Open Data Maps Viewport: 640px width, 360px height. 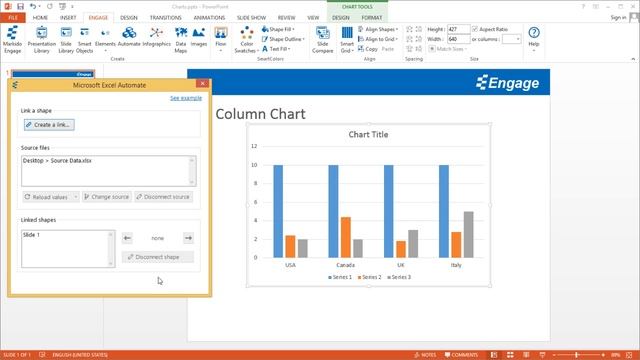click(181, 40)
